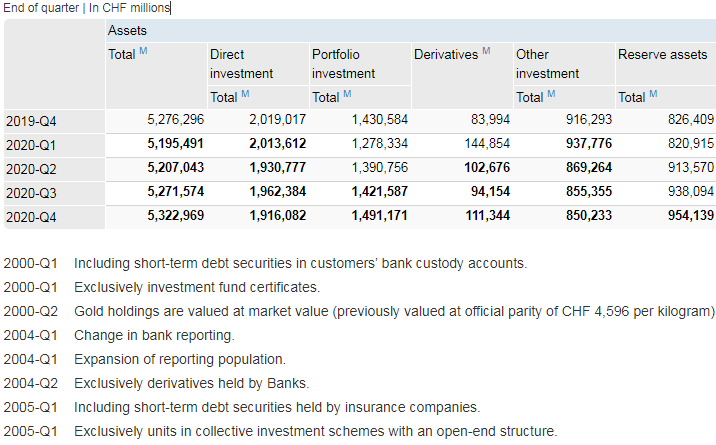716x445 pixels.
Task: Open the M icon under Reserve assets
Action: tap(653, 94)
